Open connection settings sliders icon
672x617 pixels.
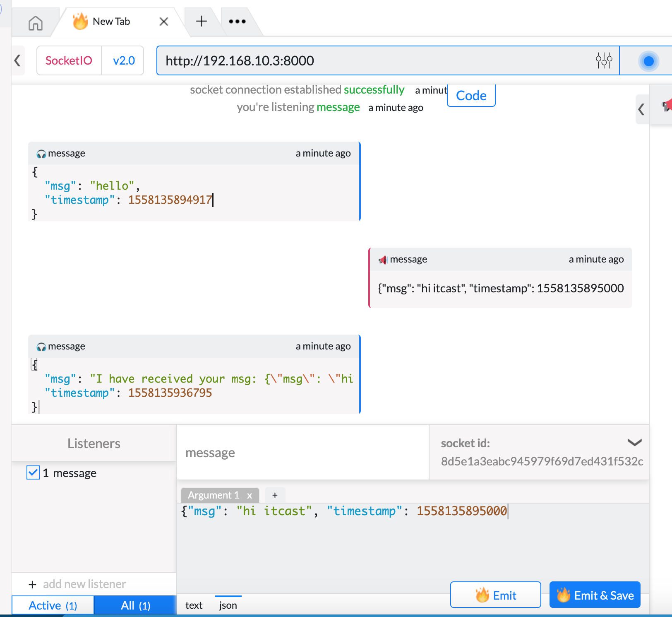tap(604, 60)
